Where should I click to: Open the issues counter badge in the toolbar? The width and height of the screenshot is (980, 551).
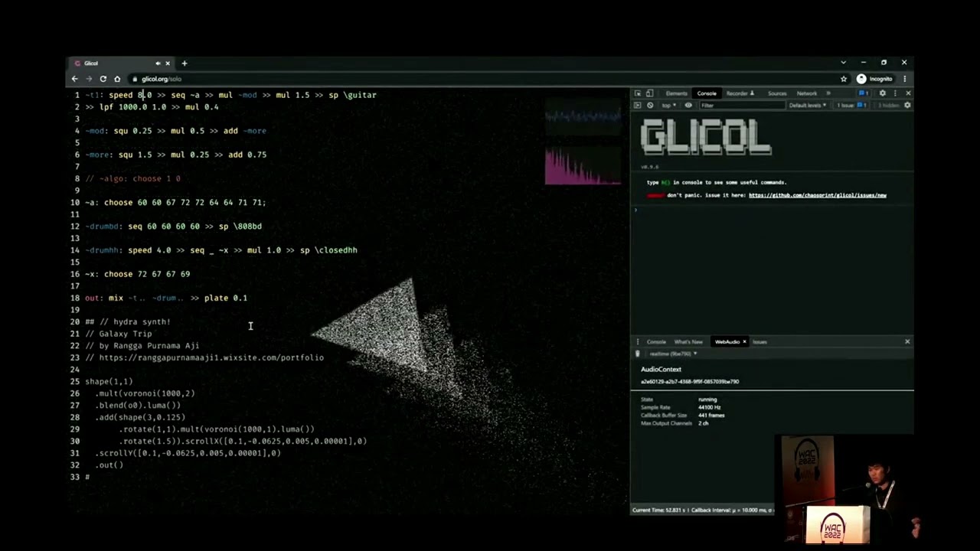pos(864,93)
